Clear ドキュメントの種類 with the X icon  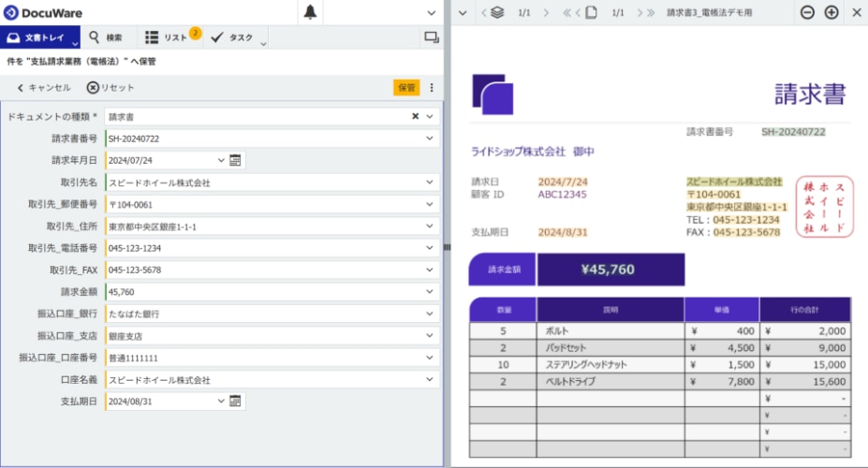coord(415,117)
